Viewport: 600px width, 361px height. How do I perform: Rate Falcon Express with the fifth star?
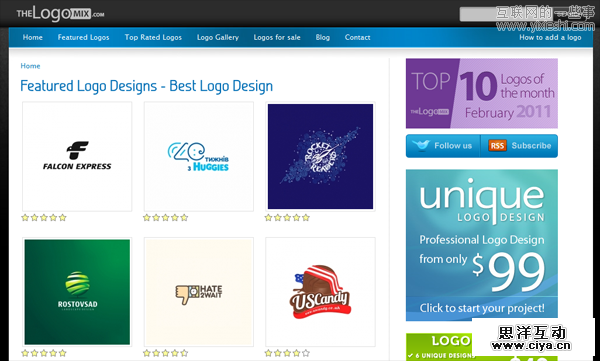point(62,218)
